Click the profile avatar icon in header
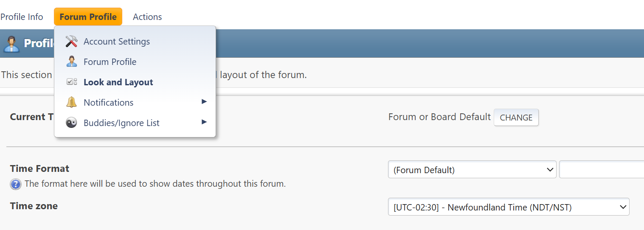The image size is (644, 230). 11,44
